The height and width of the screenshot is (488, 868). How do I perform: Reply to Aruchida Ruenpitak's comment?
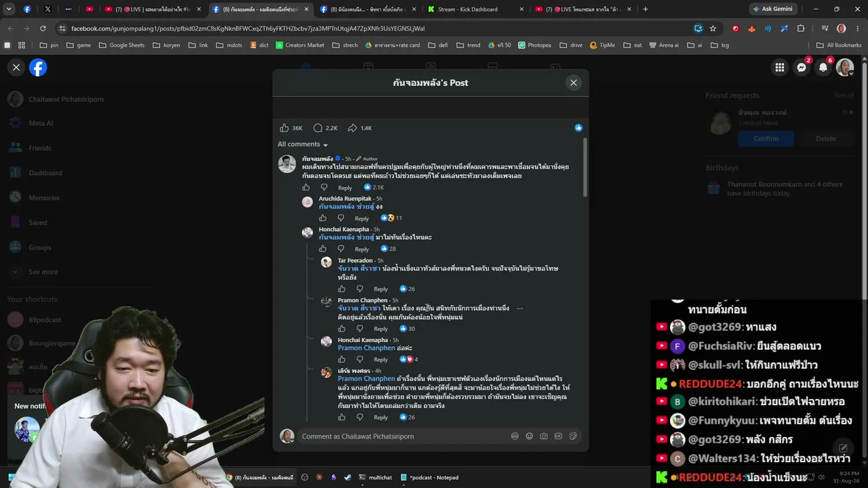pos(362,218)
